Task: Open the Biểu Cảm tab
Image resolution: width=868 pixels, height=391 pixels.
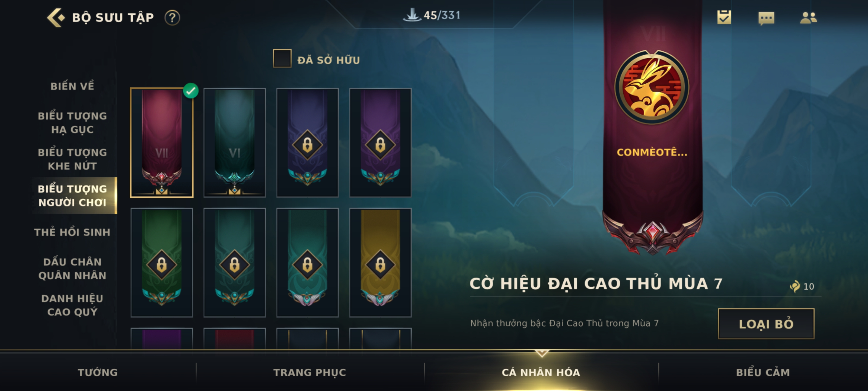Action: tap(762, 372)
